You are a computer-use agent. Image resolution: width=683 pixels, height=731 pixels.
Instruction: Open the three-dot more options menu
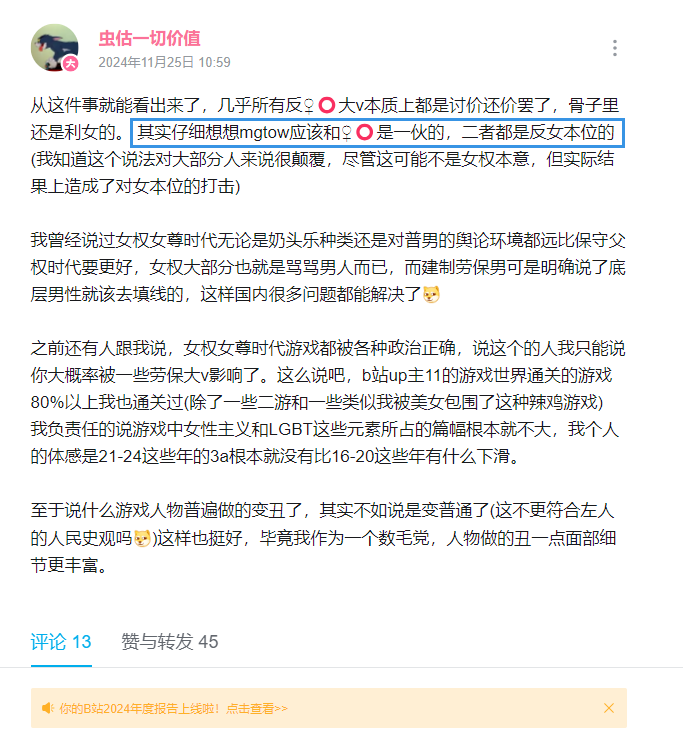coord(615,48)
